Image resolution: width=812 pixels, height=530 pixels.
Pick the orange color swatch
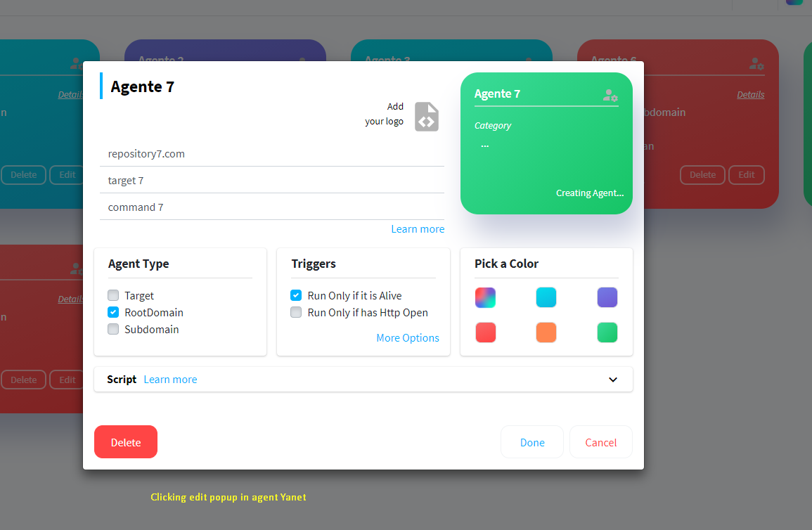[546, 332]
